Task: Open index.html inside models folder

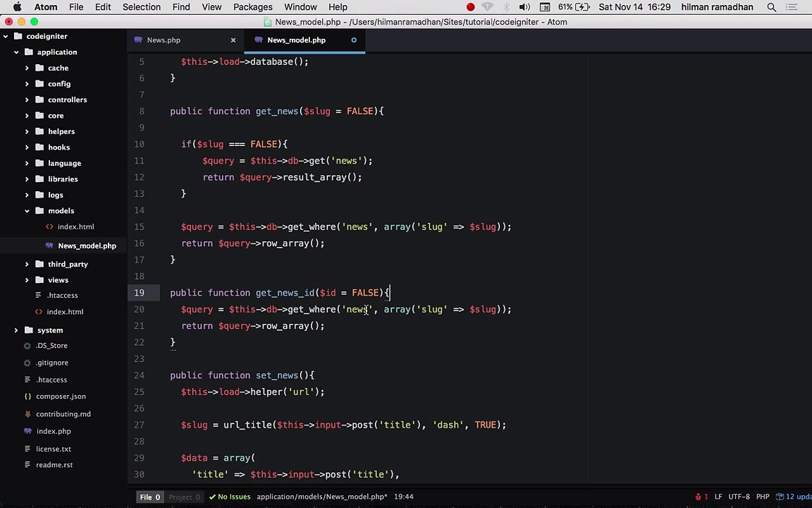Action: click(75, 226)
